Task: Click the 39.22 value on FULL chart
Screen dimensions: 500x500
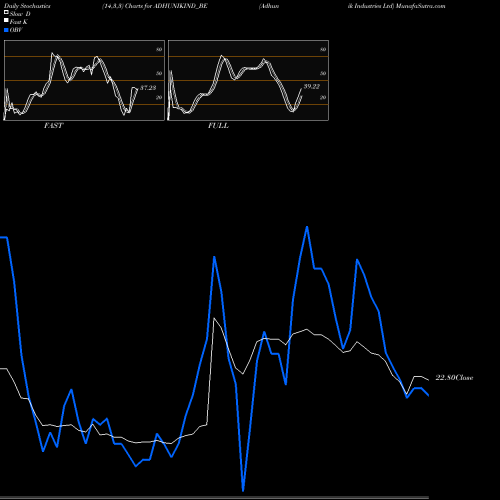Action: pos(312,86)
